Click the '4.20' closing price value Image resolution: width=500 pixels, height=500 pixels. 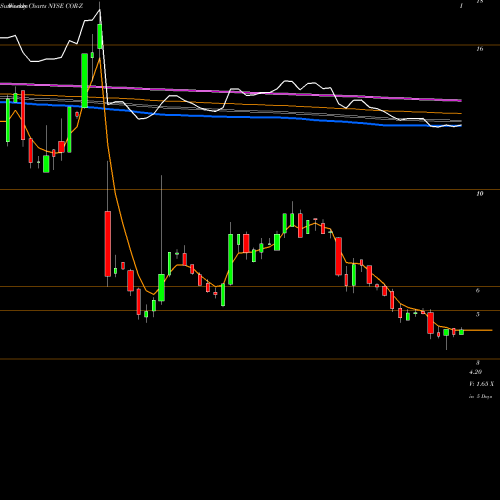475,372
